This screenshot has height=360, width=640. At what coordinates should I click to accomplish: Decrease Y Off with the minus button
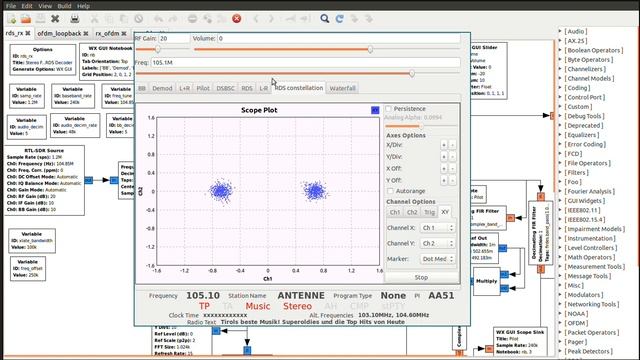pyautogui.click(x=452, y=180)
